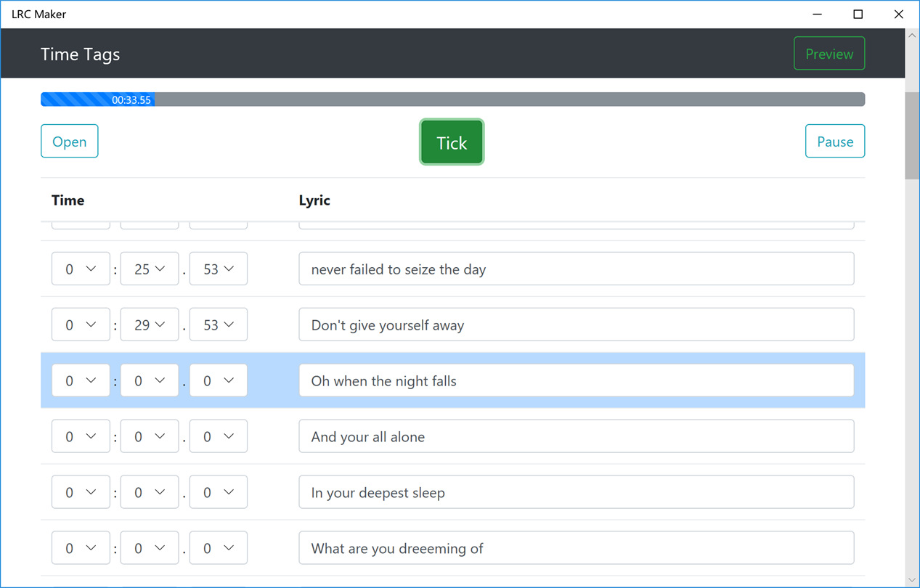
Task: Open hundredths dropdown in 'Oh when the night falls' row
Action: [x=219, y=380]
